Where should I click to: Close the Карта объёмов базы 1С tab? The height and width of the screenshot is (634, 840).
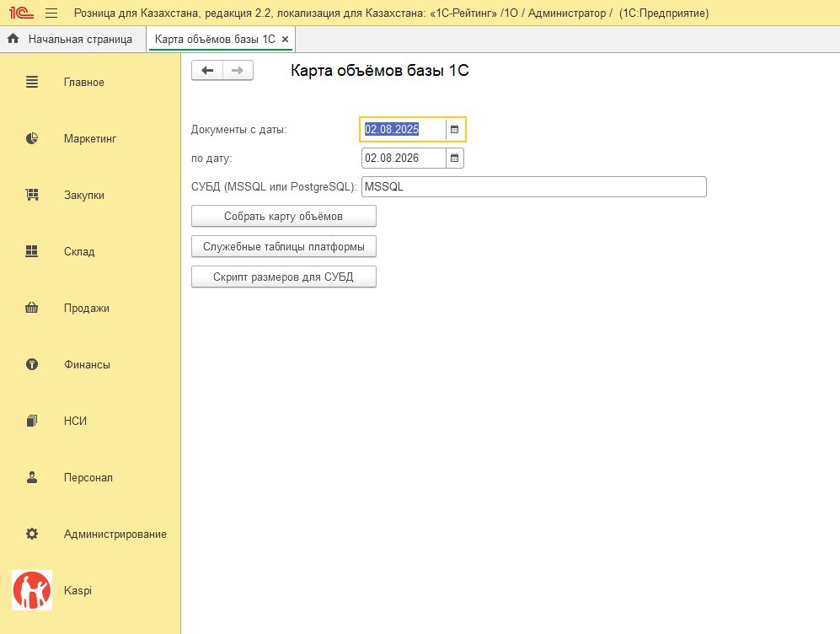285,39
